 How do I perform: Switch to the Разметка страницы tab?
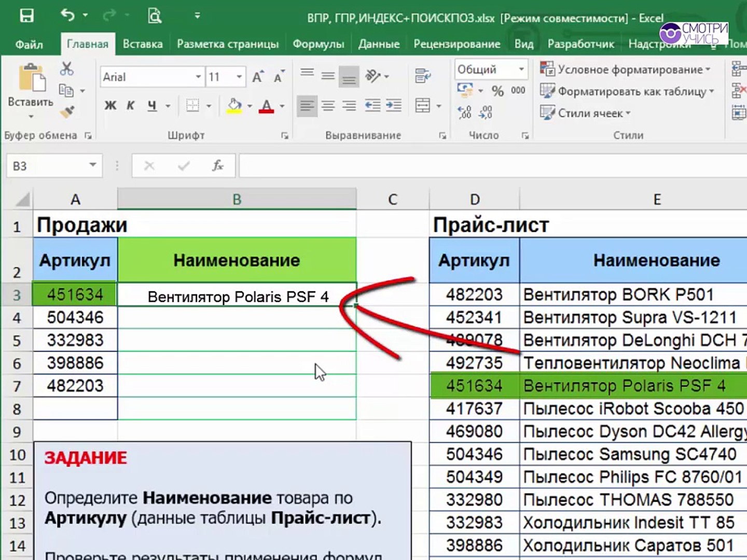(x=228, y=44)
